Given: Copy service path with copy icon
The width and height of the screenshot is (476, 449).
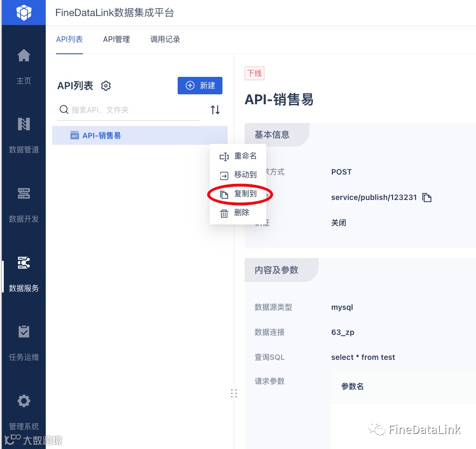Looking at the screenshot, I should (427, 198).
